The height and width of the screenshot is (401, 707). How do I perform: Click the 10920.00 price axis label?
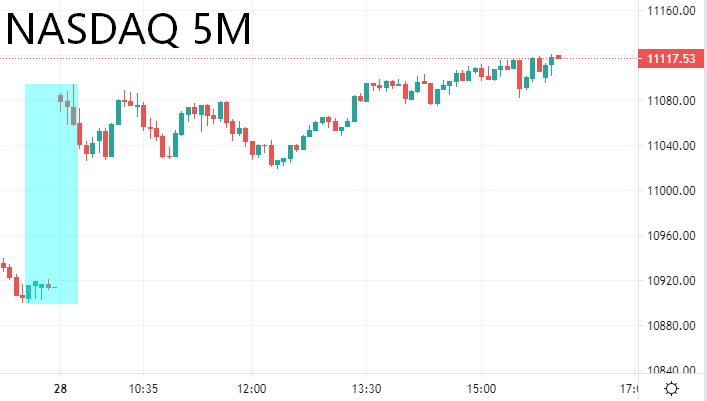[671, 281]
